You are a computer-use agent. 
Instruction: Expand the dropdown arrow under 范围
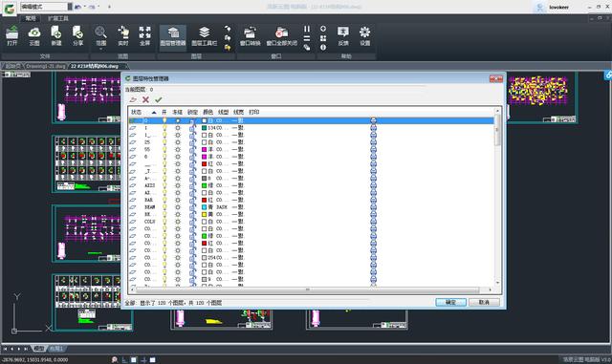point(101,49)
